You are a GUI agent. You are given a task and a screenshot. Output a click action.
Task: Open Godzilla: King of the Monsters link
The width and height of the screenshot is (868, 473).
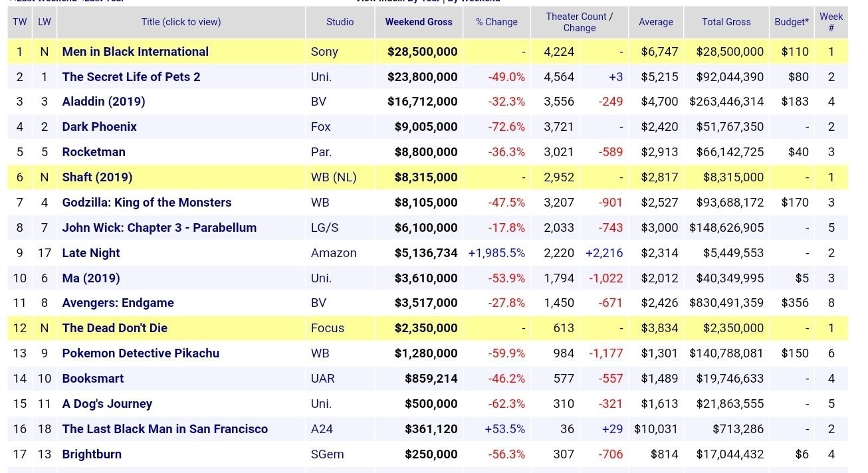pos(147,203)
